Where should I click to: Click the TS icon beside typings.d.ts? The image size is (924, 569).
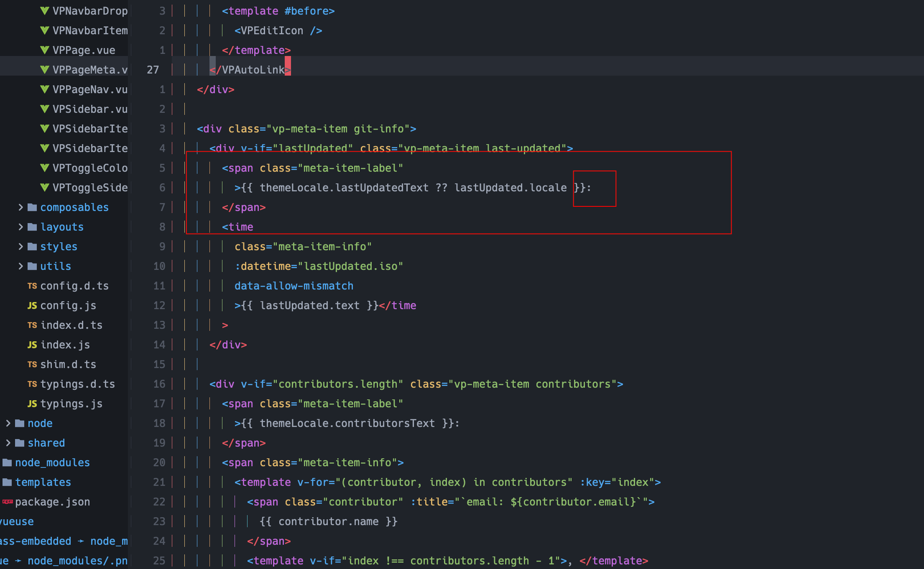[32, 384]
